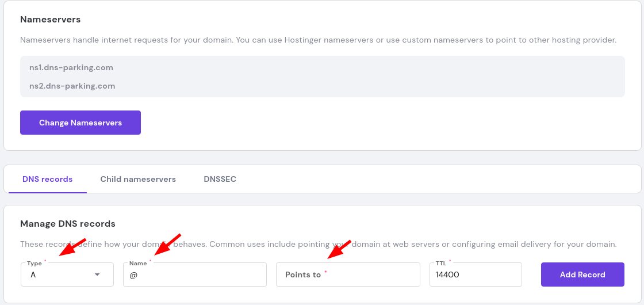Click the small Type label above dropdown
This screenshot has width=644, height=305.
34,263
